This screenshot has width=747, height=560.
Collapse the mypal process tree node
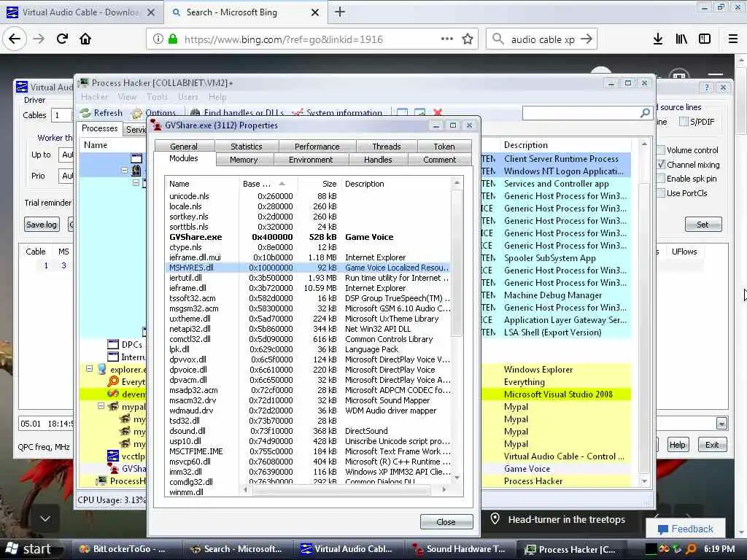101,406
